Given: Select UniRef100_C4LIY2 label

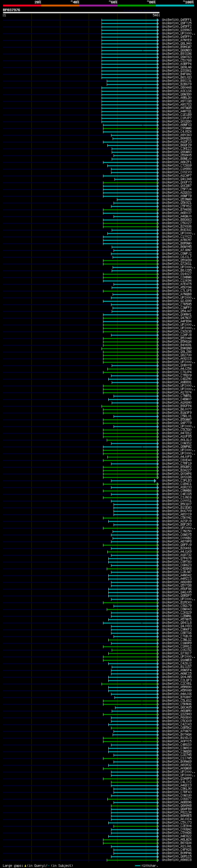Looking at the screenshot, I should pyautogui.click(x=176, y=782).
